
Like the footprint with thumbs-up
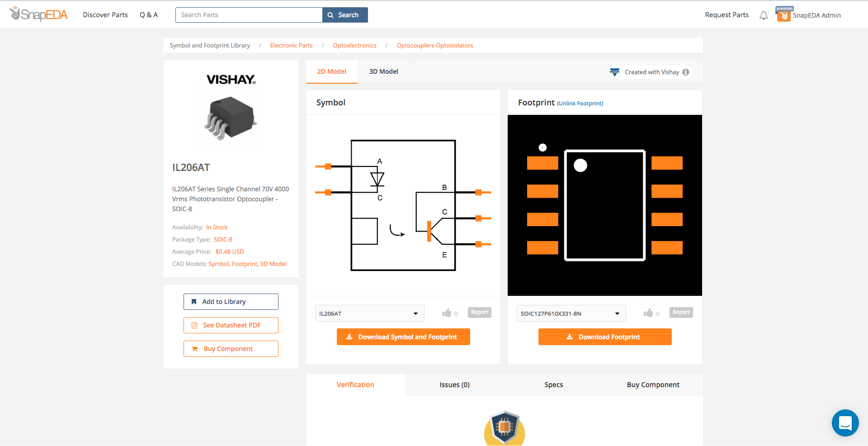648,313
